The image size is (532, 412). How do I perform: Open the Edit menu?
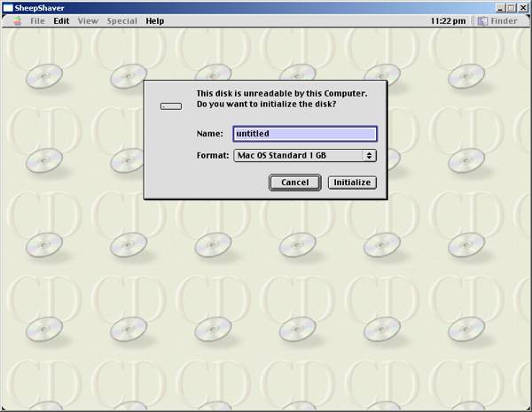click(x=61, y=20)
